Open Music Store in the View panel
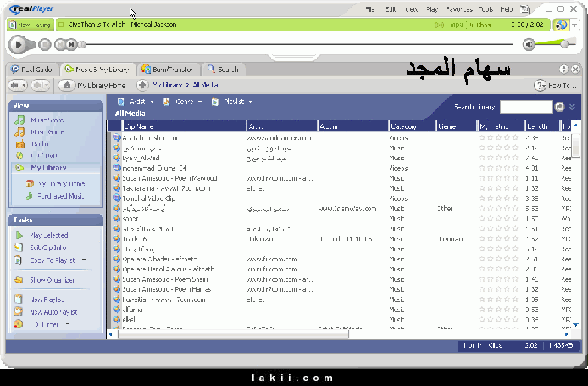 click(x=47, y=120)
